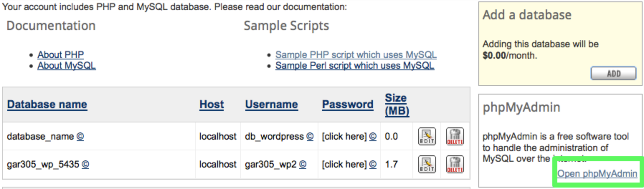Click Delete icon for database_name row
This screenshot has height=189, width=644.
(455, 136)
